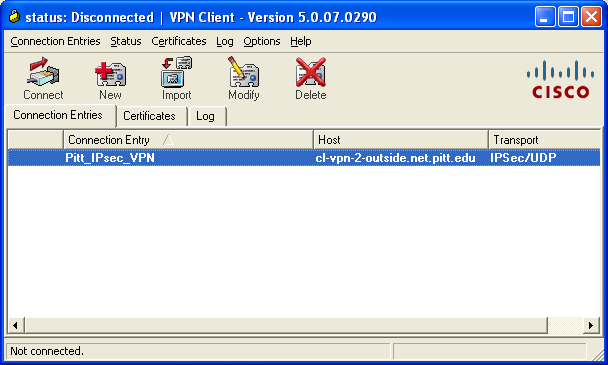Viewport: 608px width, 365px height.
Task: Click the horizontal scrollbar right arrow
Action: click(591, 325)
